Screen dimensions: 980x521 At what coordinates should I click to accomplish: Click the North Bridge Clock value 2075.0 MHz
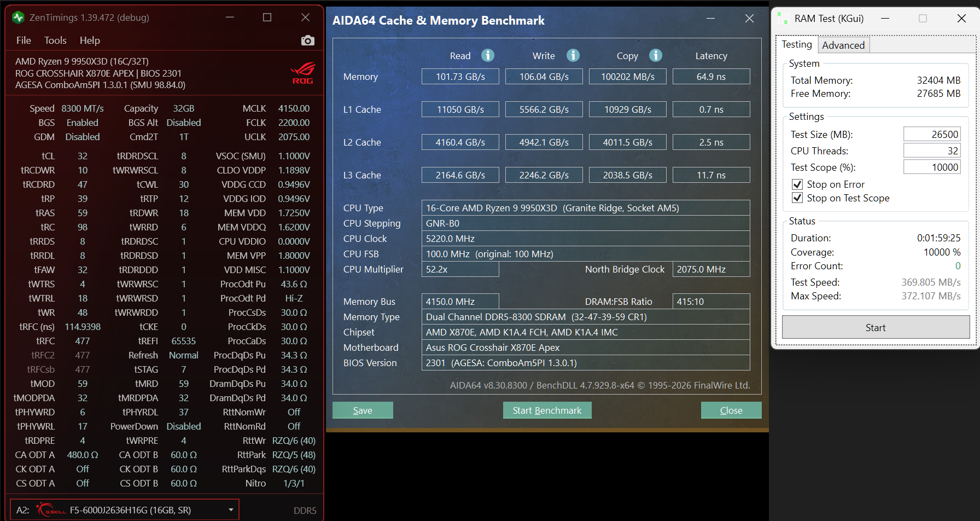[x=711, y=269]
